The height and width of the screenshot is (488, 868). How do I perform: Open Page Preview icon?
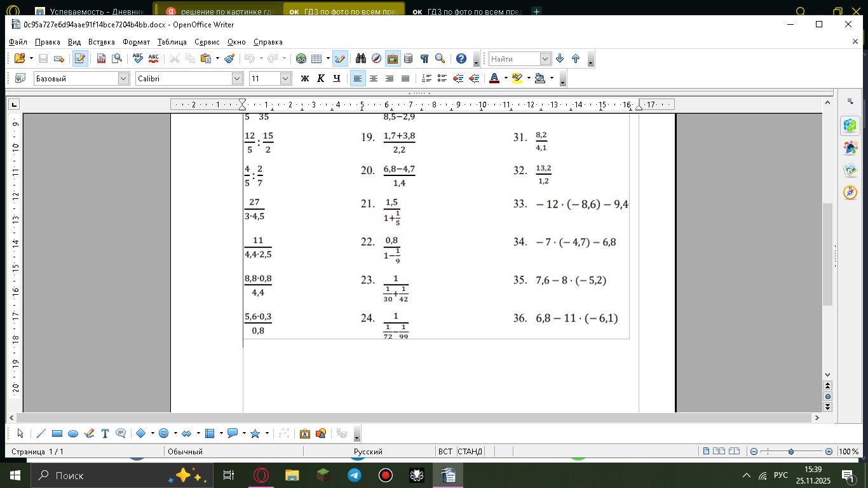pyautogui.click(x=117, y=58)
